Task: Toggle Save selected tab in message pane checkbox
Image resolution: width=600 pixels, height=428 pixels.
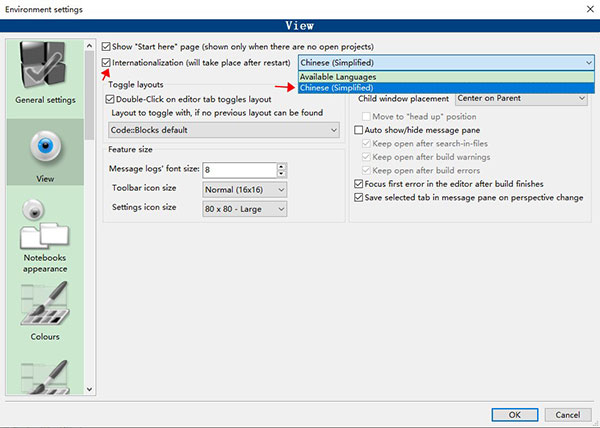Action: tap(359, 198)
